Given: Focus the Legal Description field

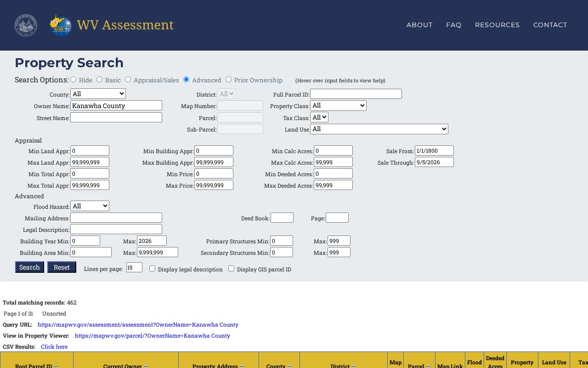Looking at the screenshot, I should 116,229.
